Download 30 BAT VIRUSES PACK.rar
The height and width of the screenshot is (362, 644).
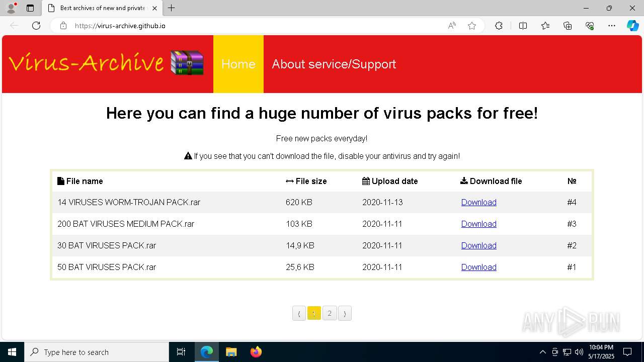click(479, 245)
